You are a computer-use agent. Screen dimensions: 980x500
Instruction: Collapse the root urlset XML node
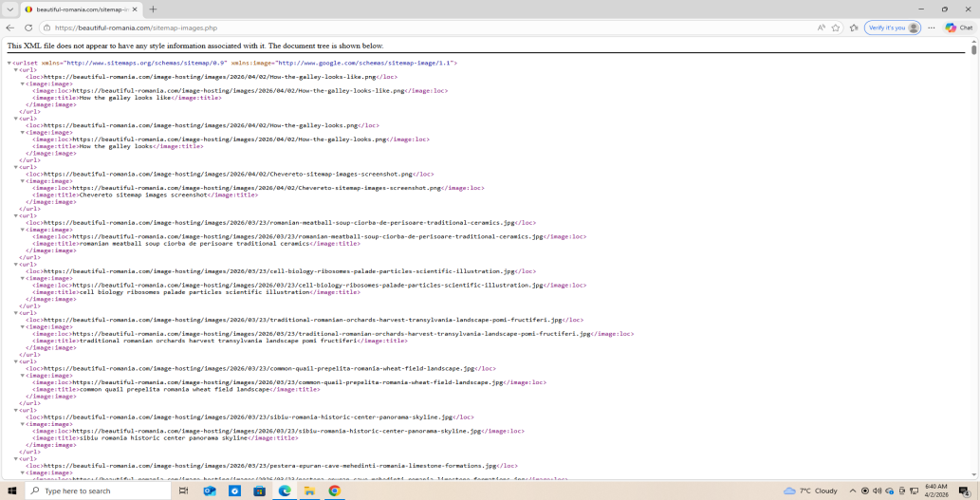tap(9, 63)
